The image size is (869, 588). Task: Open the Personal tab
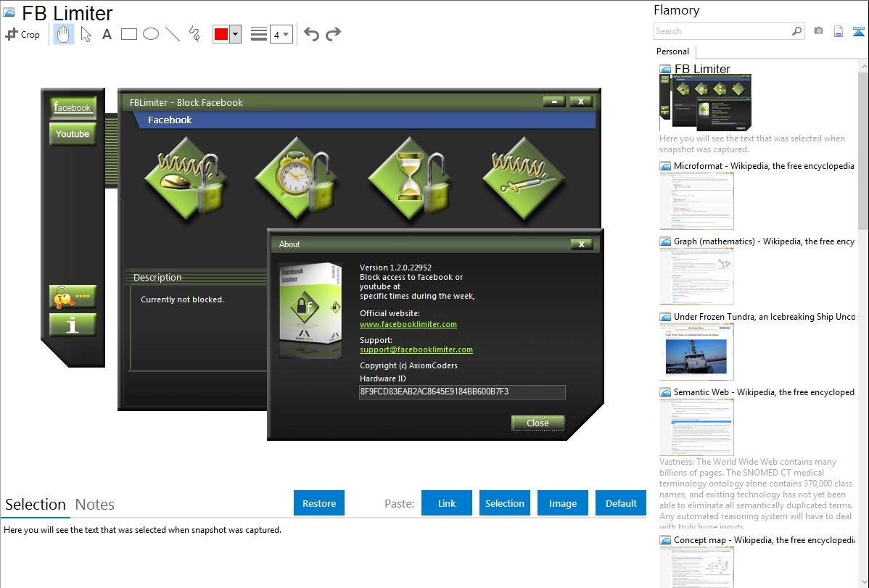(673, 51)
